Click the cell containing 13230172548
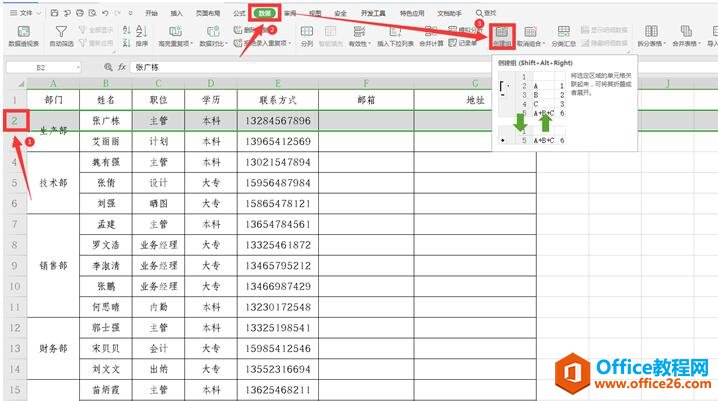The image size is (718, 401). [278, 307]
